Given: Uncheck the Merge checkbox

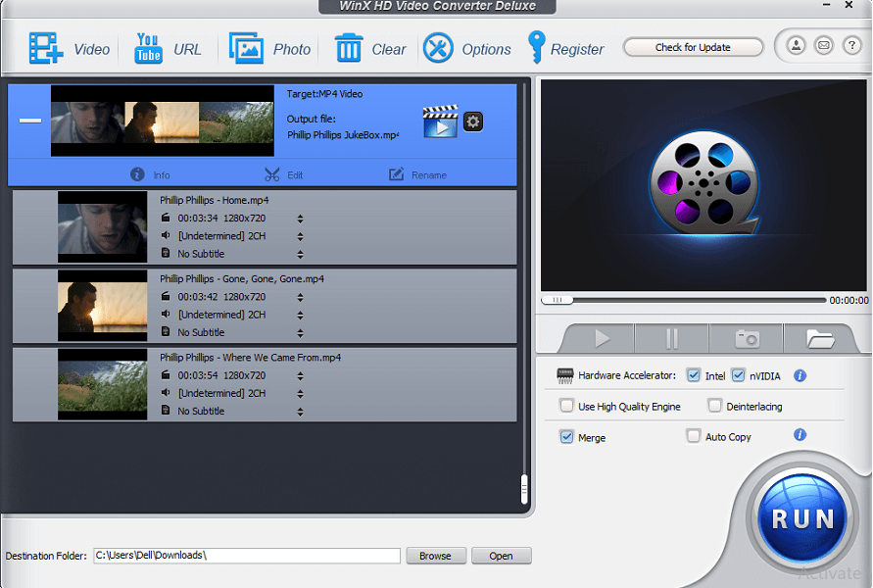Looking at the screenshot, I should tap(566, 437).
